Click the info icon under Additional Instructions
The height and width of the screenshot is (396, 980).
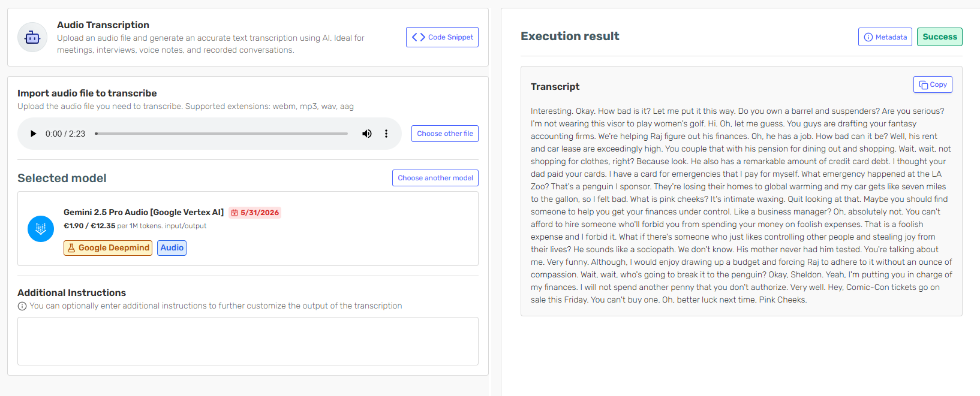pos(22,306)
